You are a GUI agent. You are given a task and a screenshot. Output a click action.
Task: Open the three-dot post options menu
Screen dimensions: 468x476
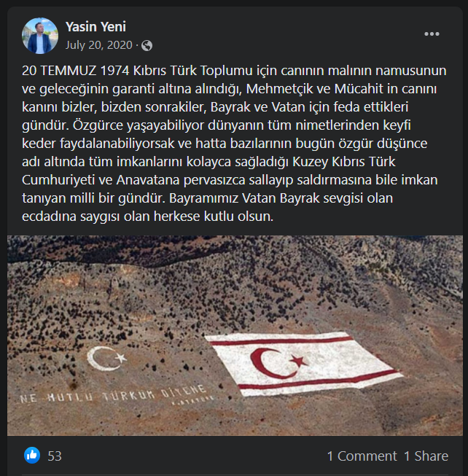[x=432, y=34]
